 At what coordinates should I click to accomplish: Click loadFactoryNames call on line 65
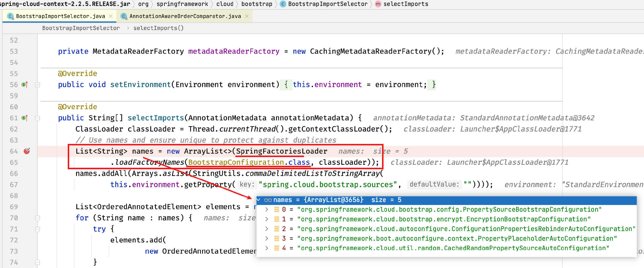[149, 163]
